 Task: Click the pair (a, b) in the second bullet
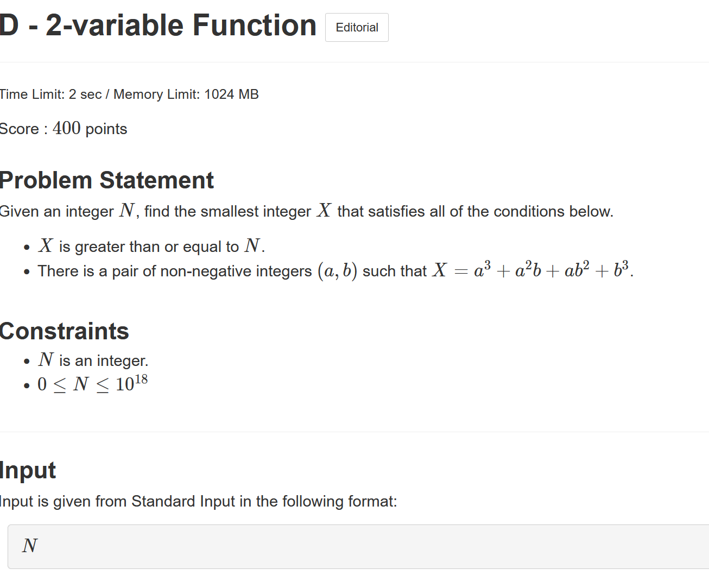click(x=337, y=270)
